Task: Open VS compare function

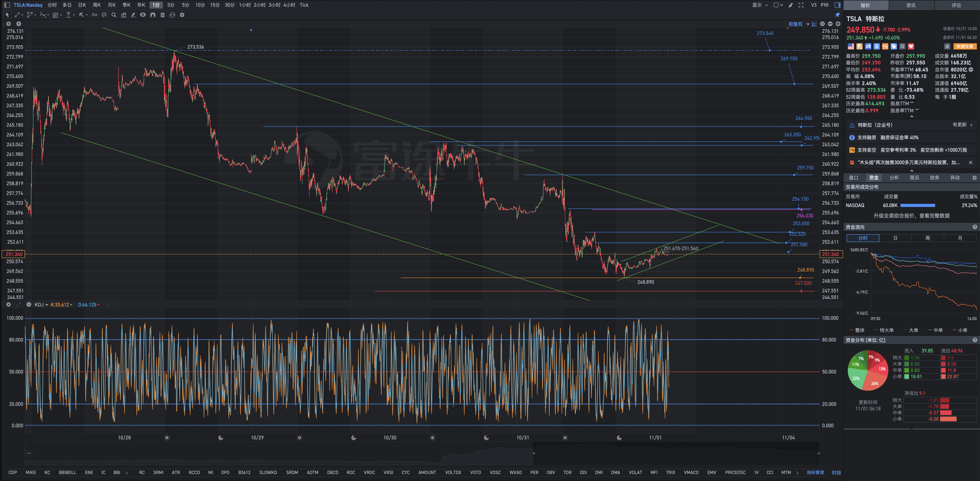Action: (814, 5)
